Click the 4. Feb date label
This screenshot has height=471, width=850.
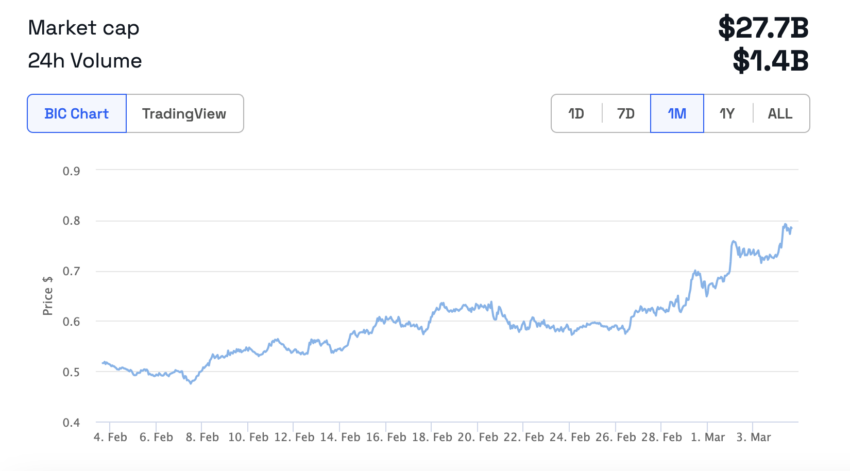coord(110,438)
